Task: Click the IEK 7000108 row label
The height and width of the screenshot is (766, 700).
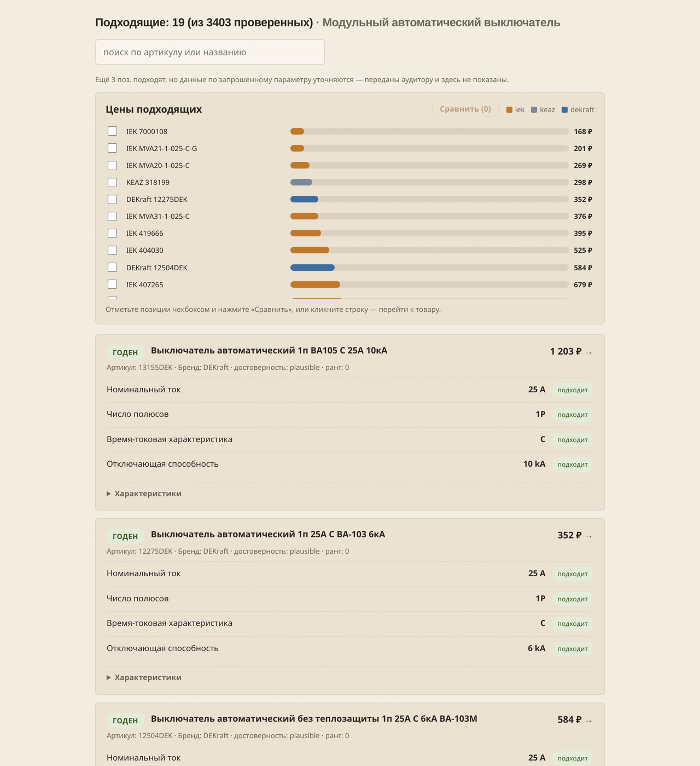Action: [147, 131]
